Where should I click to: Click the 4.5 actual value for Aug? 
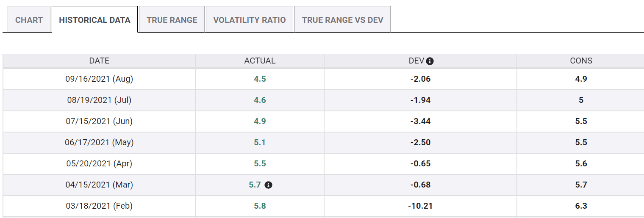tap(260, 79)
